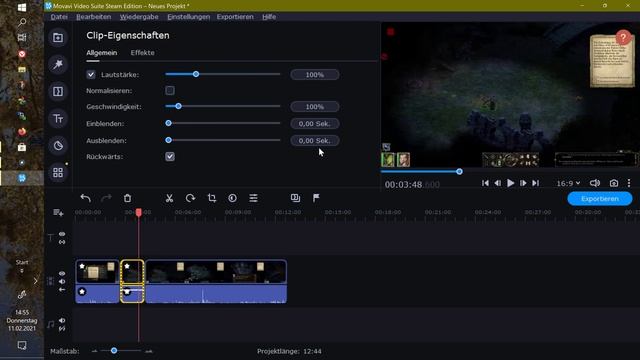The height and width of the screenshot is (360, 640).
Task: Play the preview video
Action: 510,183
